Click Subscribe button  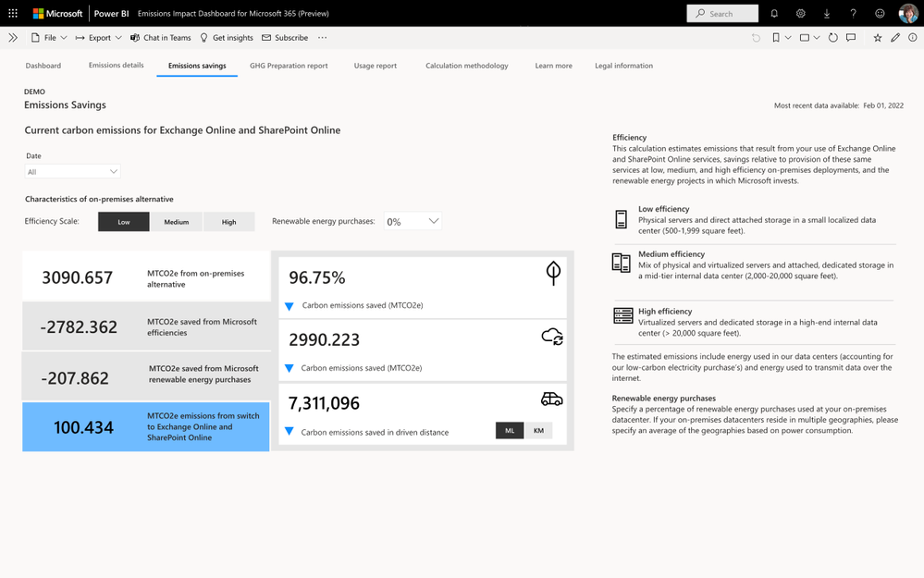[x=285, y=38]
